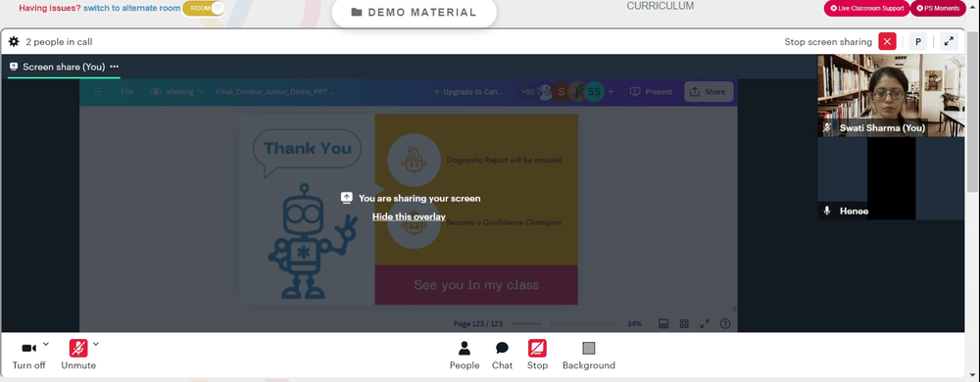980x382 pixels.
Task: Open Background effects
Action: point(589,356)
